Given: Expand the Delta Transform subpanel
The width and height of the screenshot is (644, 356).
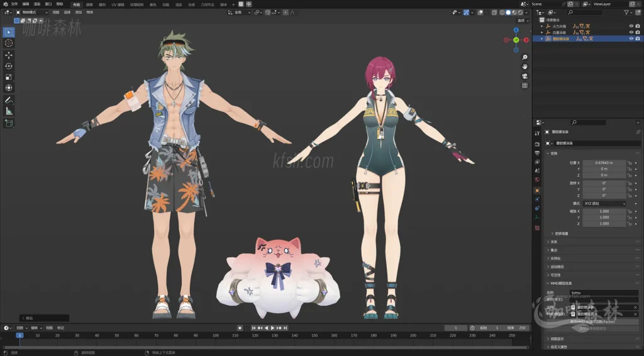Looking at the screenshot, I should (560, 233).
